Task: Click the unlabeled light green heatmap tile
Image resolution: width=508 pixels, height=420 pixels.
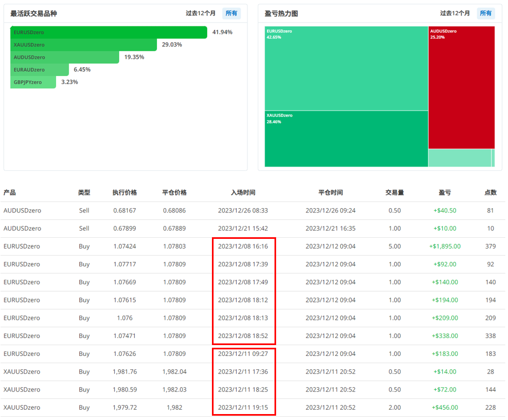Action: tap(459, 158)
